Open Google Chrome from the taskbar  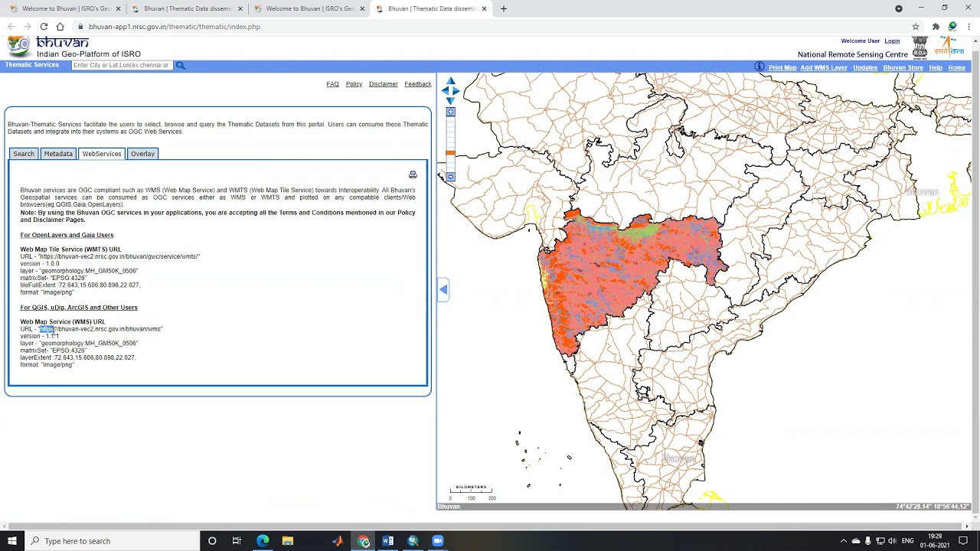[364, 541]
